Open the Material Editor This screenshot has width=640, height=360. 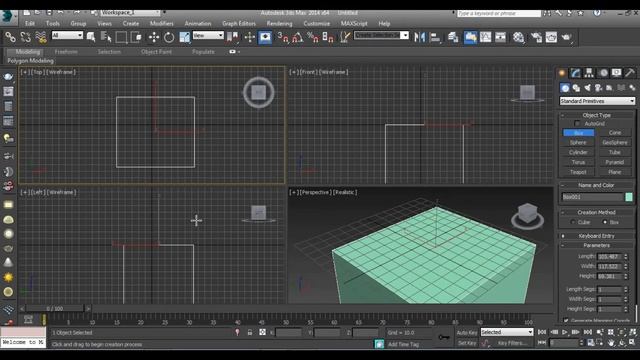518,37
